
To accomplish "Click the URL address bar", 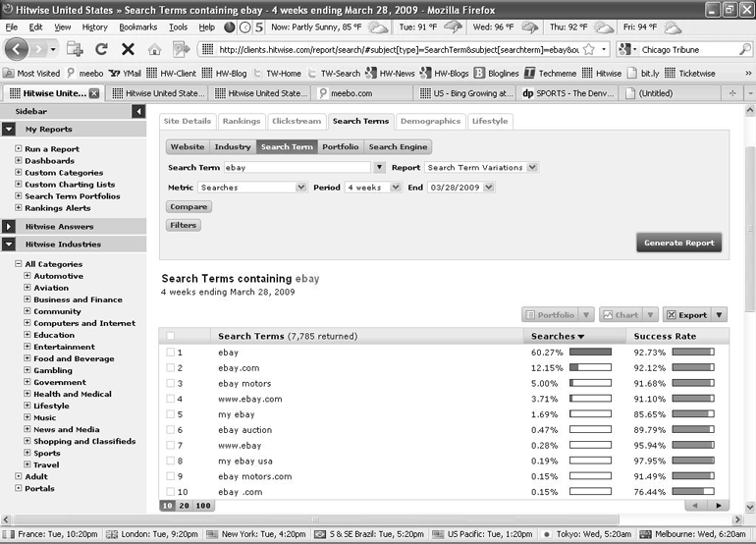I will tap(400, 49).
